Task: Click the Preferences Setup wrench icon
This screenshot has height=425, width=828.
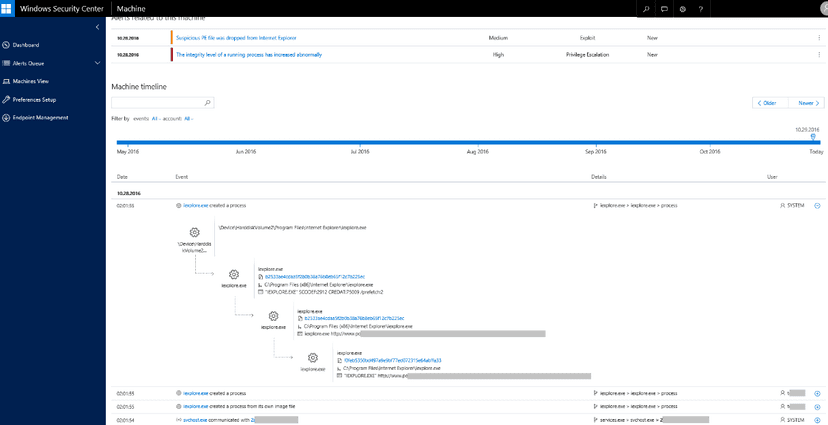Action: point(6,100)
